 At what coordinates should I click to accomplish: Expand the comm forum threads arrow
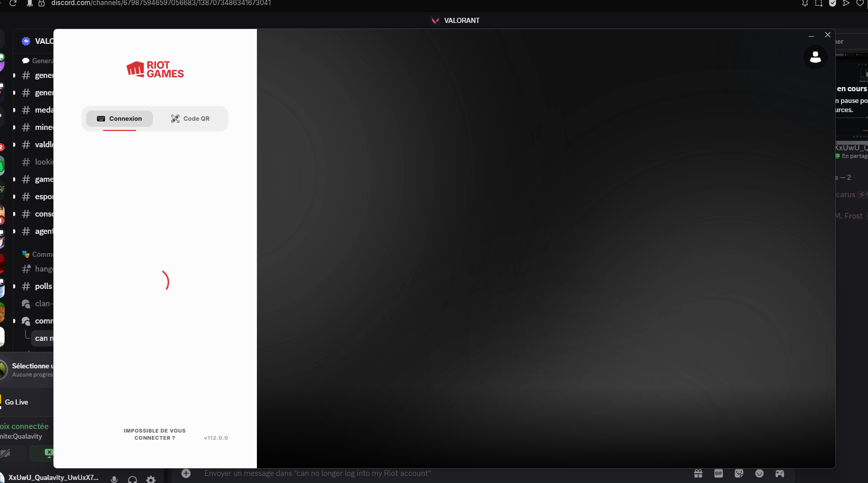pos(14,321)
